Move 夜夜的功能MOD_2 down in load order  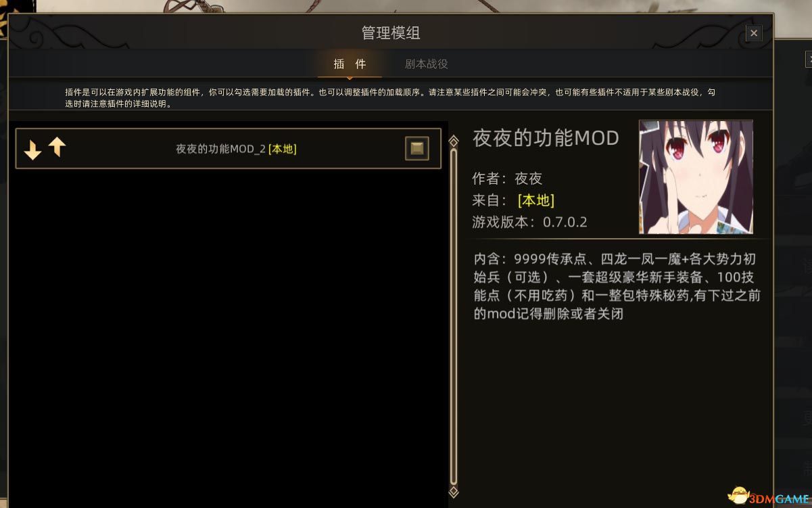coord(32,150)
